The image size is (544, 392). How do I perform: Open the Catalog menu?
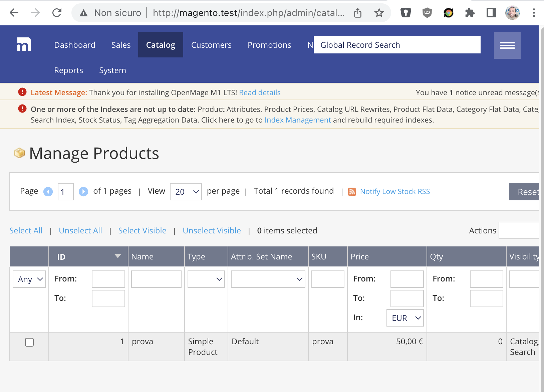pyautogui.click(x=161, y=45)
